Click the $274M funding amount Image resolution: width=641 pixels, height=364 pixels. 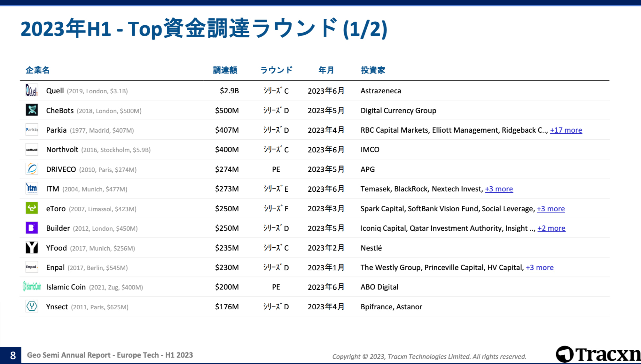[x=227, y=169]
